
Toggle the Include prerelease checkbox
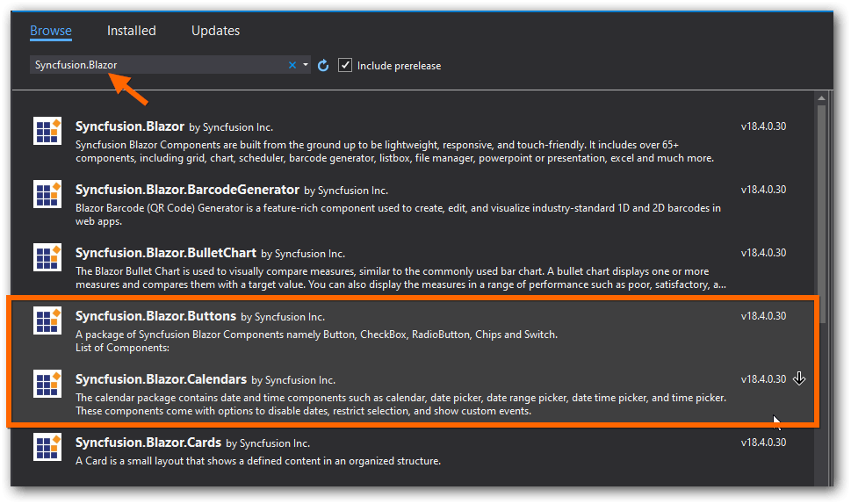tap(346, 66)
